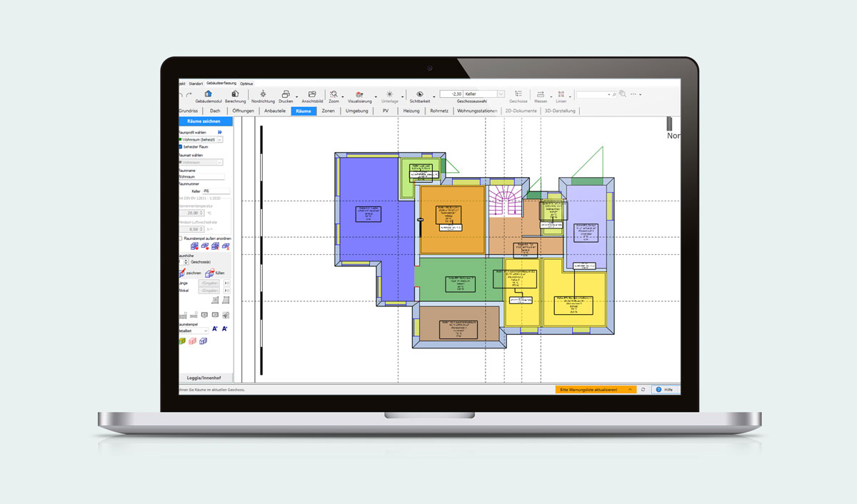Open the Gebäudemodul tool
Screen dimensions: 857x504
[208, 94]
